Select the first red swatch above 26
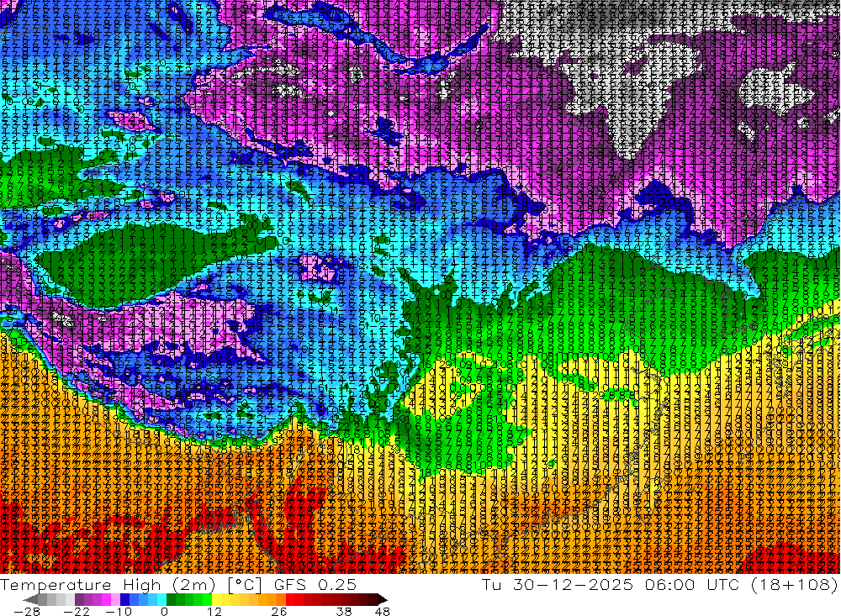841x616 pixels. [x=290, y=599]
